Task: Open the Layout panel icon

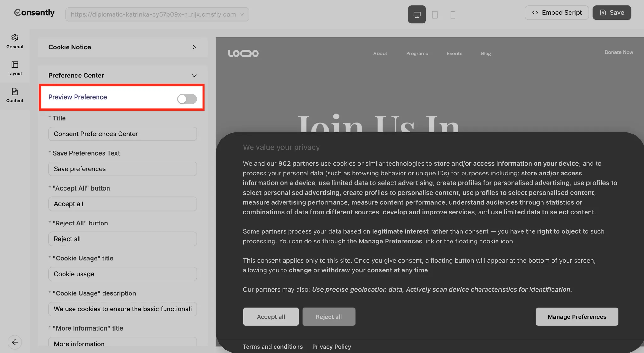Action: [x=15, y=65]
